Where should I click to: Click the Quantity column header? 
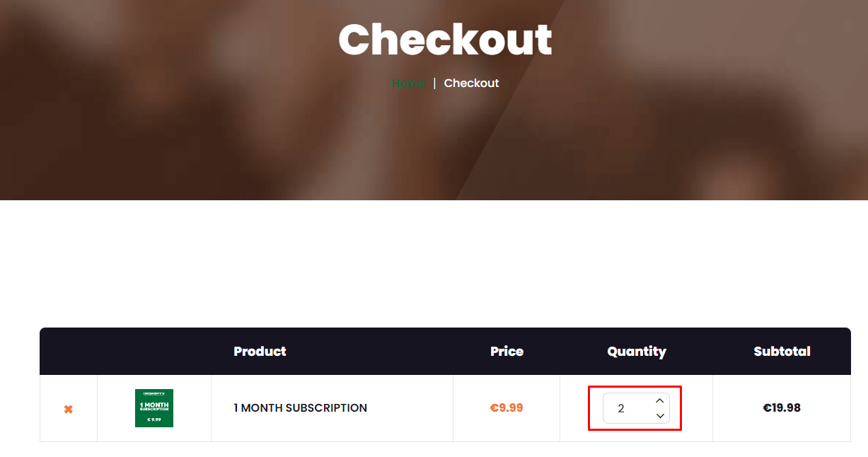637,352
